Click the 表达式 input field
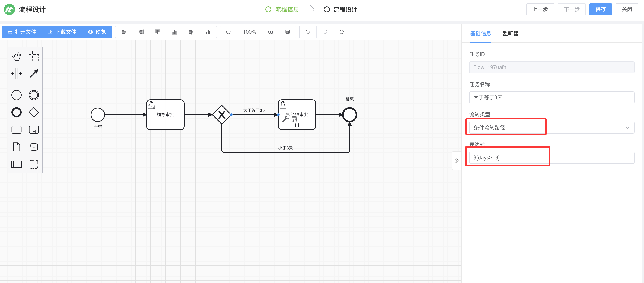This screenshot has width=644, height=283. point(552,158)
